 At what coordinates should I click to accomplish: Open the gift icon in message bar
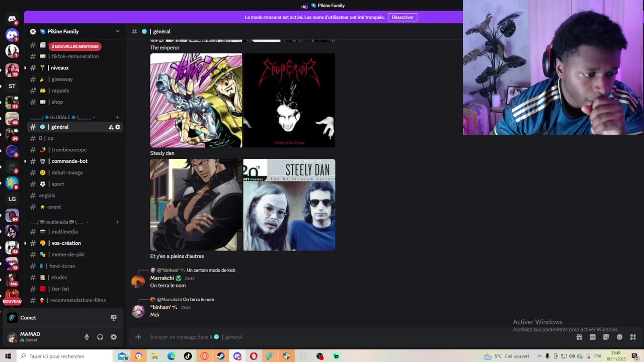(x=579, y=337)
